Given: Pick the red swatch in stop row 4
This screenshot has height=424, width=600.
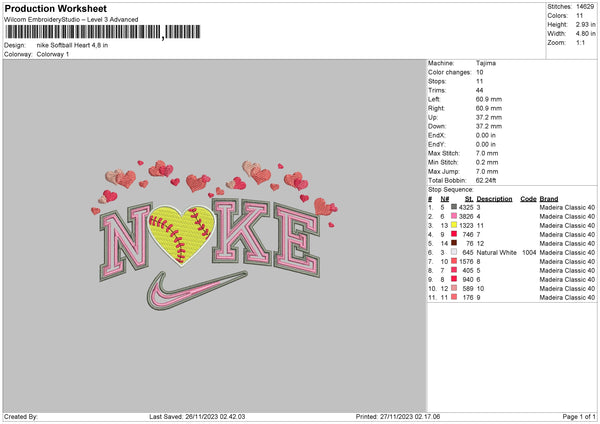Looking at the screenshot, I should click(x=454, y=234).
